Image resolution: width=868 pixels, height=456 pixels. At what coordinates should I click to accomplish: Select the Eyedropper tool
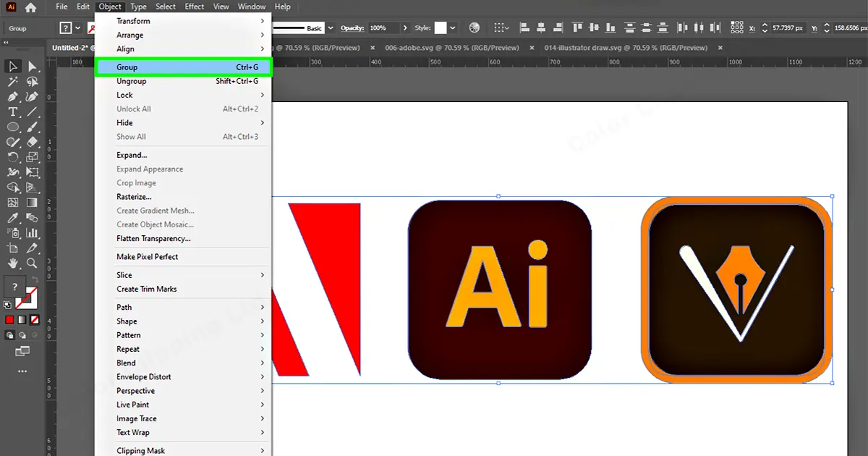click(13, 218)
